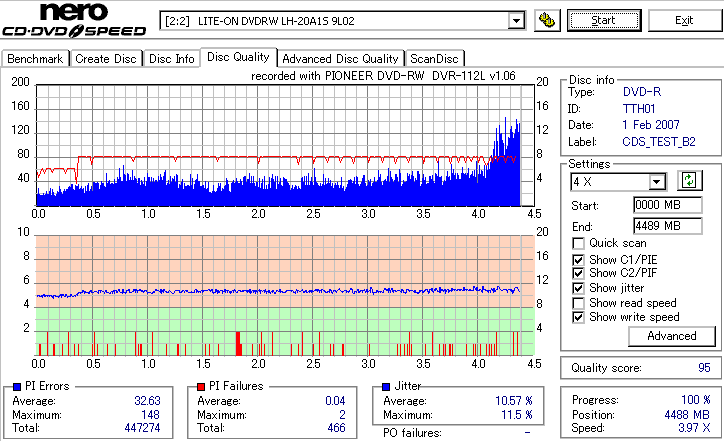Click the Quality score value 95
The image size is (724, 441).
pyautogui.click(x=704, y=368)
